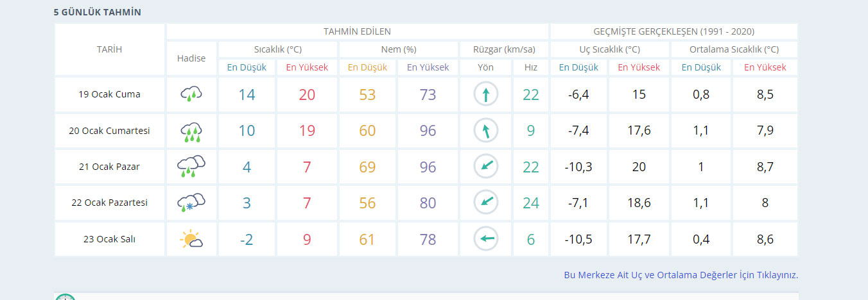
Task: Click the 'Hadise' column header
Action: pyautogui.click(x=191, y=58)
